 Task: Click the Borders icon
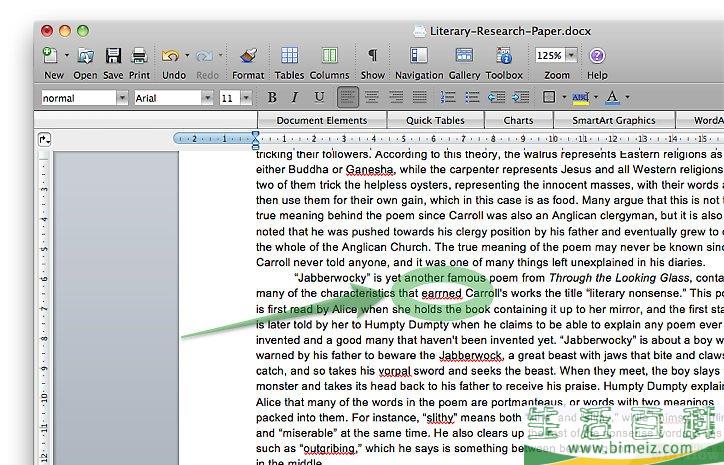coord(549,97)
